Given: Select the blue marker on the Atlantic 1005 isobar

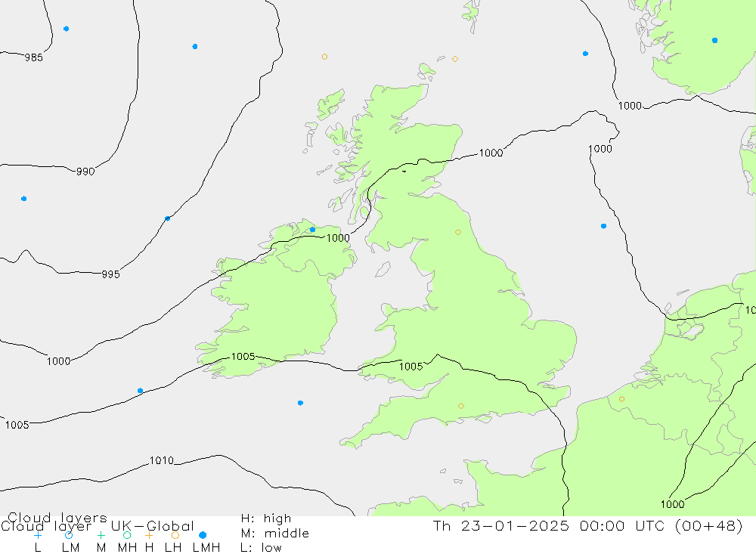Looking at the screenshot, I should [141, 391].
